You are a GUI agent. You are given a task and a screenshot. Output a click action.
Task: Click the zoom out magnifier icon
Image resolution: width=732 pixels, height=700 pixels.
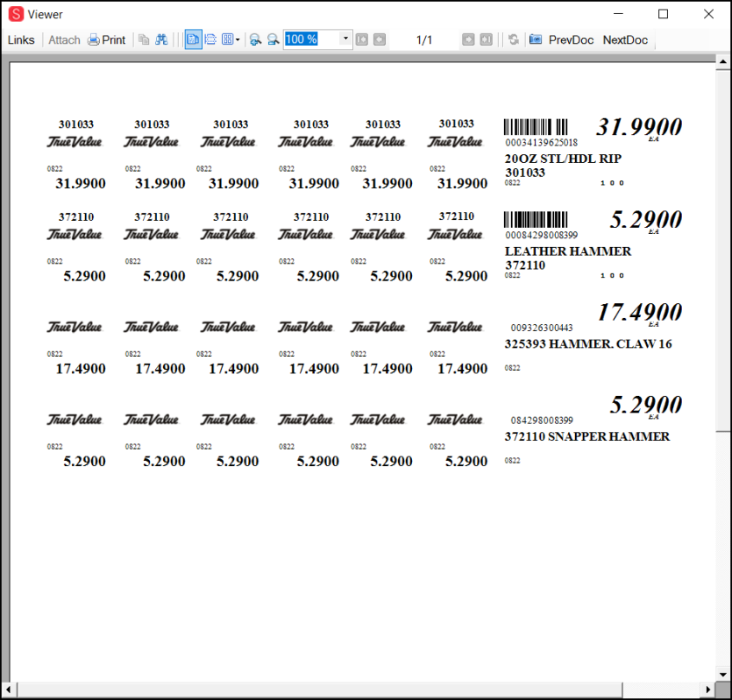click(273, 39)
